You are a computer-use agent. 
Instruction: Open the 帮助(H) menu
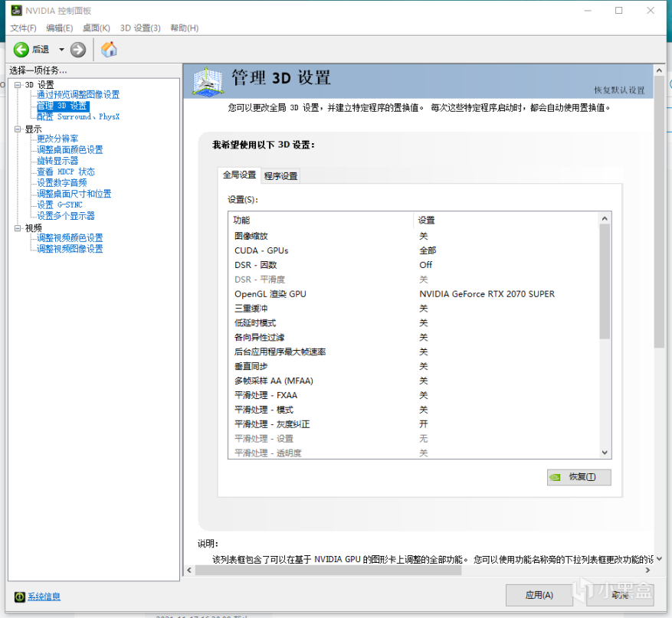[185, 28]
